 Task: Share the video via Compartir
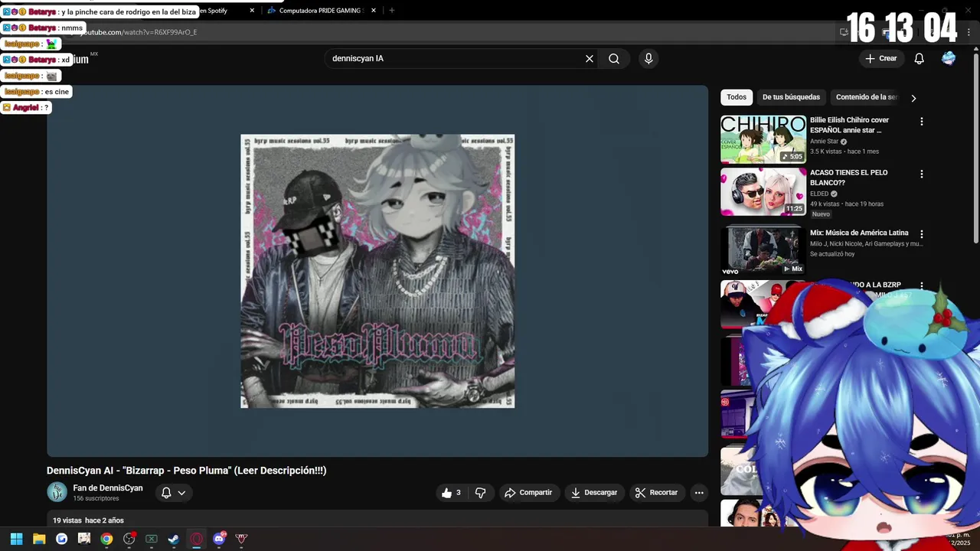coord(528,493)
